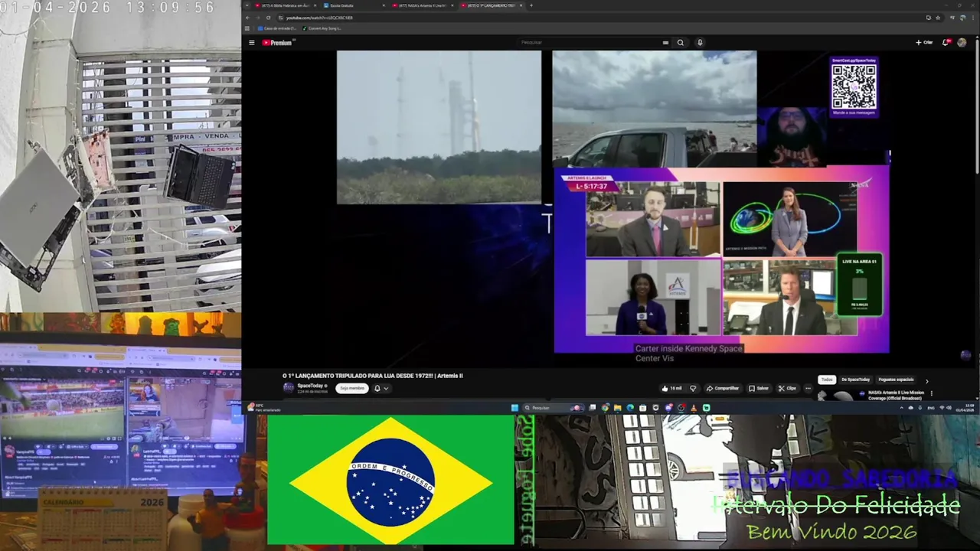The height and width of the screenshot is (551, 980).
Task: Show hidden tray icons chevron
Action: 901,408
